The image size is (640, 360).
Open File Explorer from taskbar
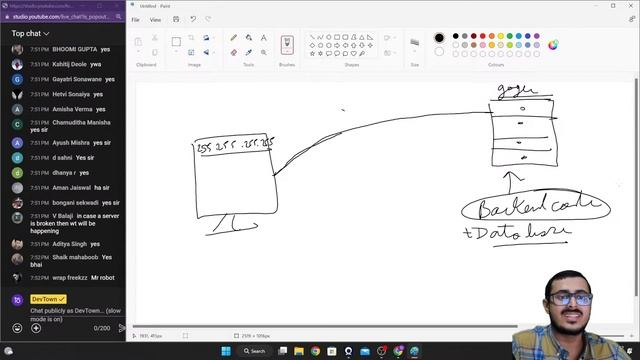[299, 351]
